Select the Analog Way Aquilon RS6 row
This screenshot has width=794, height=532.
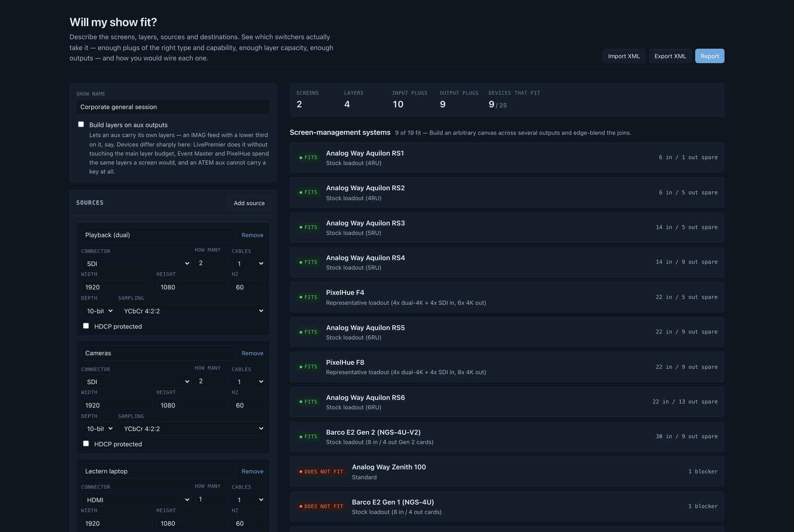[x=507, y=402]
